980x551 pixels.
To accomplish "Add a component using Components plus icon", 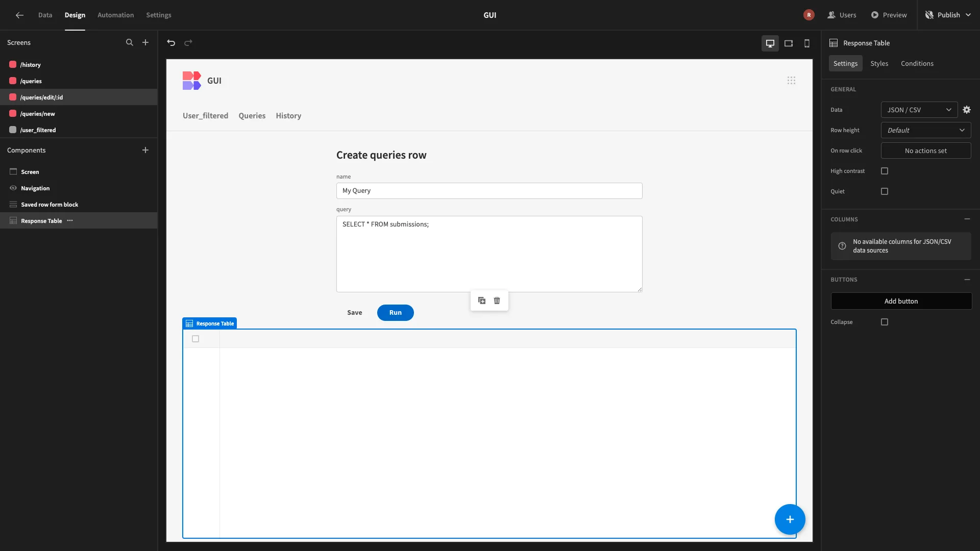I will tap(145, 150).
